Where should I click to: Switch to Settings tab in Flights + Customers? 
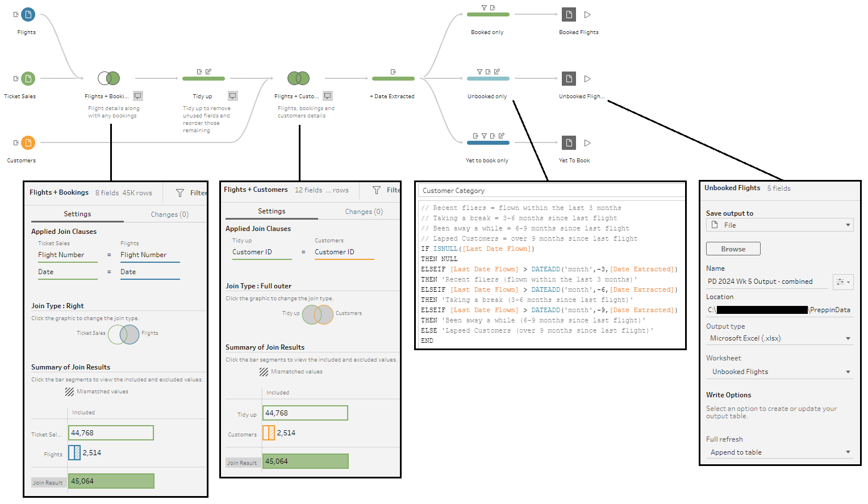[x=272, y=211]
